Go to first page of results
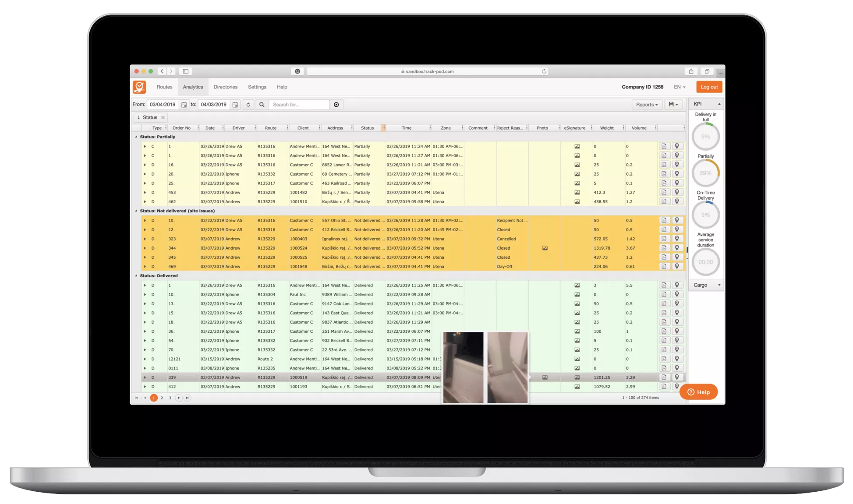Image resolution: width=853 pixels, height=504 pixels. [x=136, y=398]
